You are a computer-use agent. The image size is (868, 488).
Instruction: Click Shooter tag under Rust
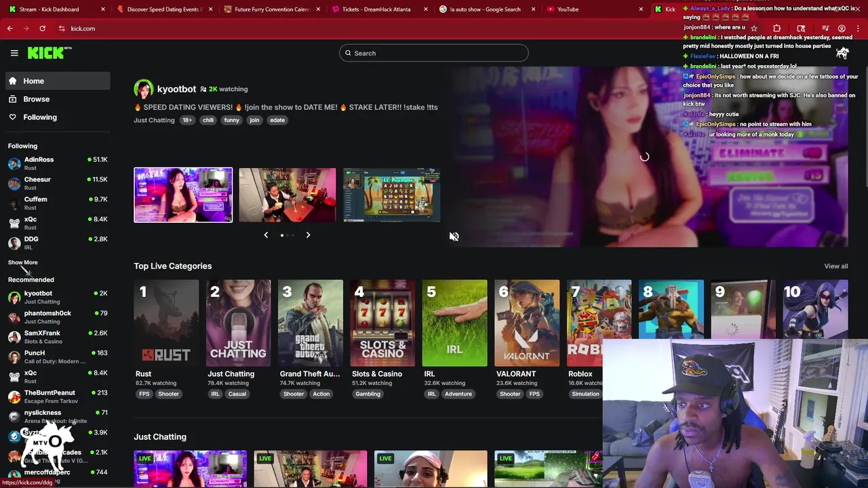(x=168, y=394)
